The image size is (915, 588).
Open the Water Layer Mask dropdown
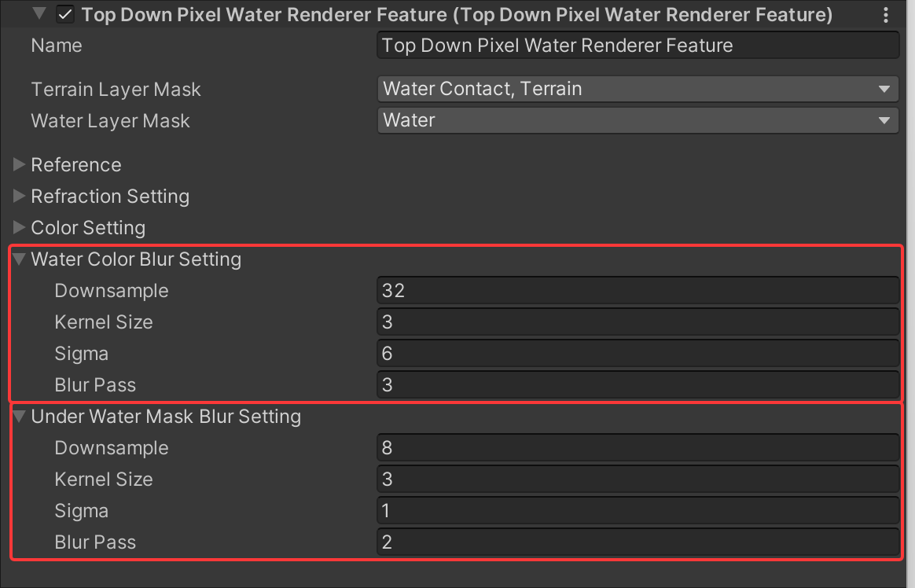point(637,120)
